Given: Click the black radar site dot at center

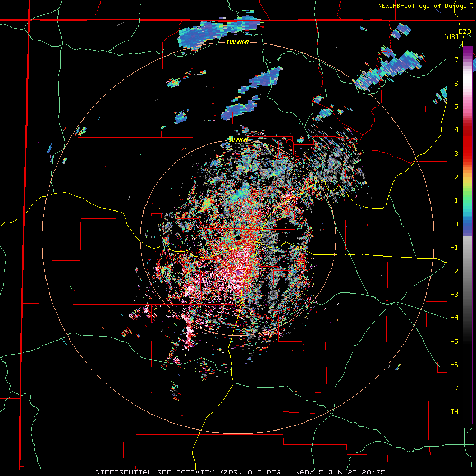Looking at the screenshot, I should click(238, 237).
